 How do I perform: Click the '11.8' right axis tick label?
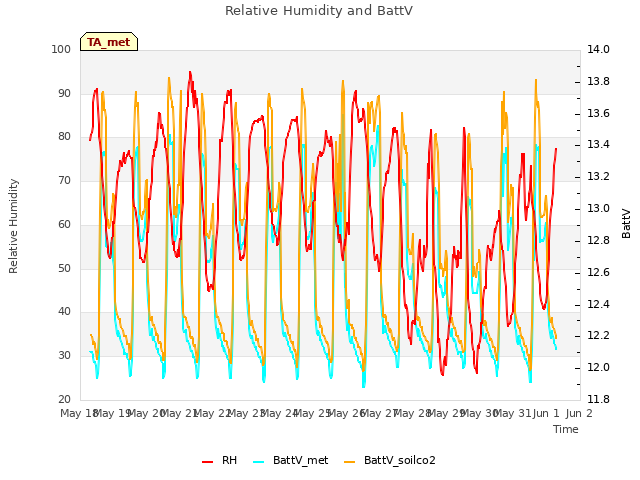coord(598,399)
